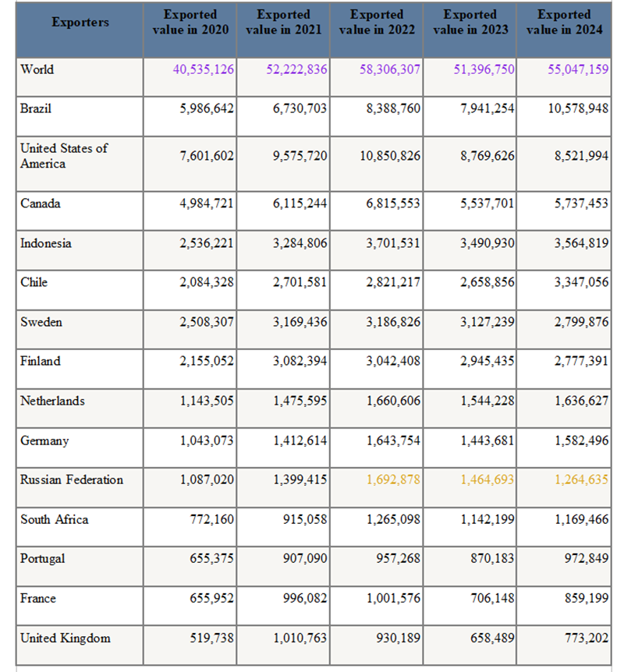Open World 2020 value 40,535,126
The width and height of the screenshot is (624, 672).
pos(203,69)
